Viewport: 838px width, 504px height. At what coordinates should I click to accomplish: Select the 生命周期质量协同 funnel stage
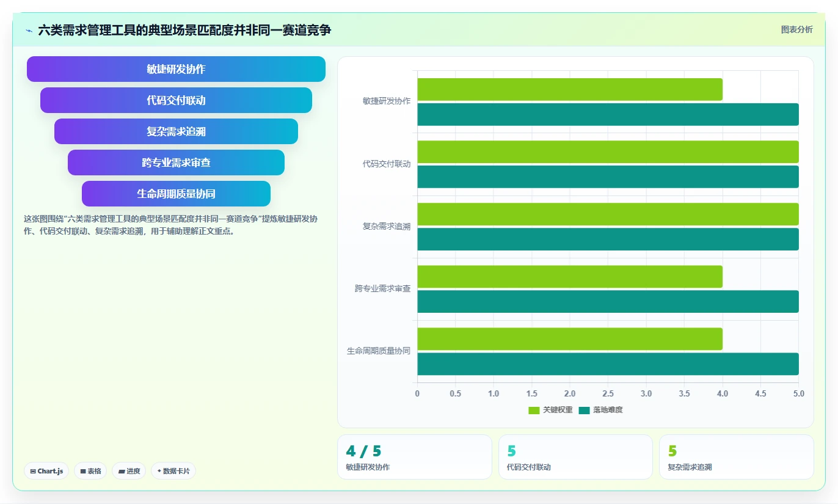pos(176,194)
